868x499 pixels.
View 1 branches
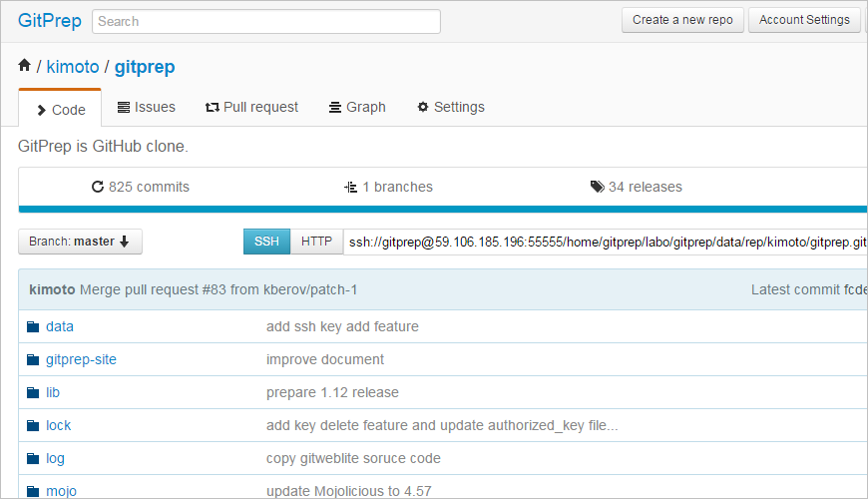point(389,187)
